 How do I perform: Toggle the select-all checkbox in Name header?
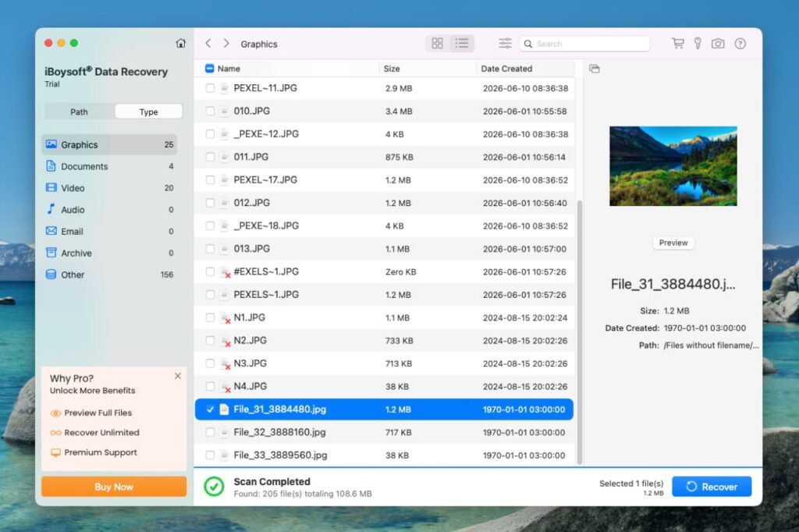tap(209, 69)
